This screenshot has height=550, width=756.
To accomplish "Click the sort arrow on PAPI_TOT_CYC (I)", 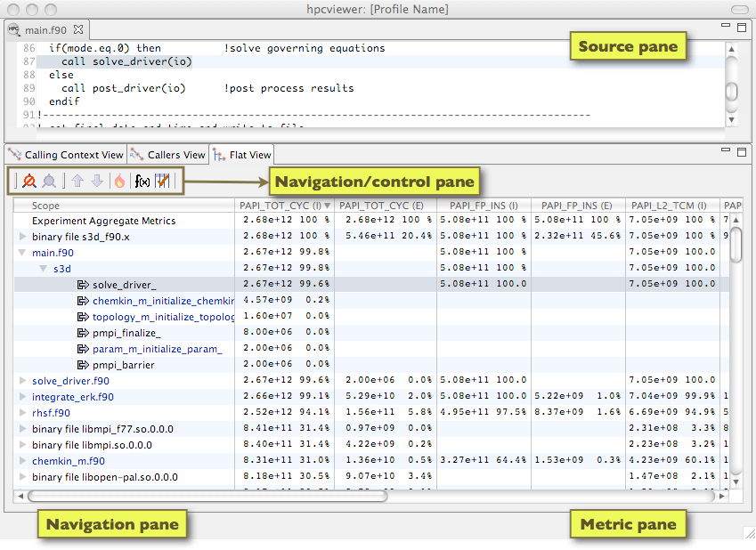I will pyautogui.click(x=328, y=206).
